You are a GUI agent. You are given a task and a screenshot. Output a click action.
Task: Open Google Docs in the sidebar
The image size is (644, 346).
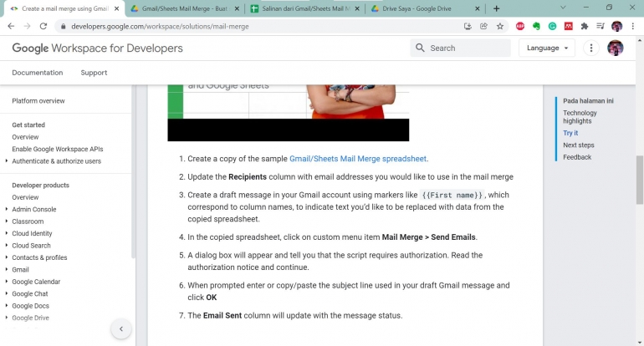(30, 306)
